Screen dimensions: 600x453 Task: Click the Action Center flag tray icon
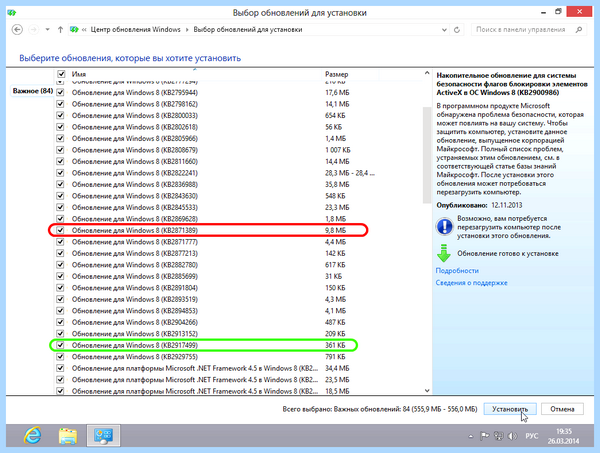coord(484,436)
